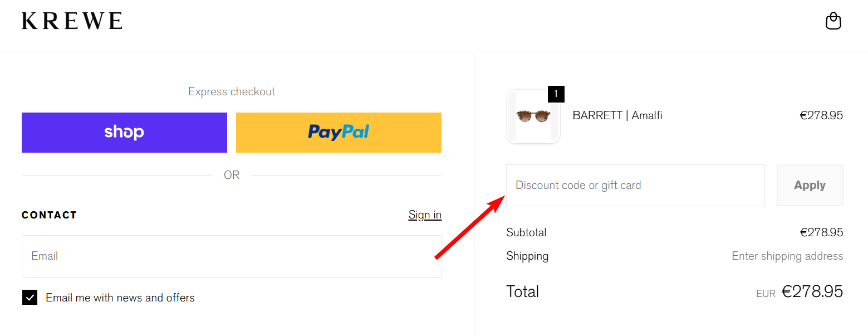Screen dimensions: 868x336
Task: Click the Express checkout heading
Action: [x=231, y=91]
